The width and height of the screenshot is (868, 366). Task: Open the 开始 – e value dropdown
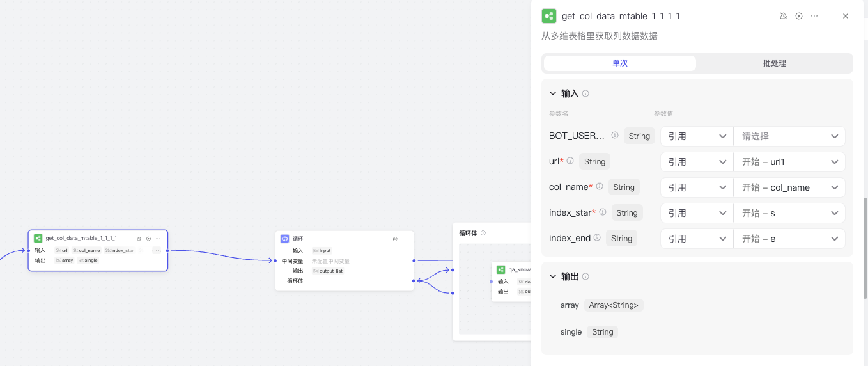789,239
